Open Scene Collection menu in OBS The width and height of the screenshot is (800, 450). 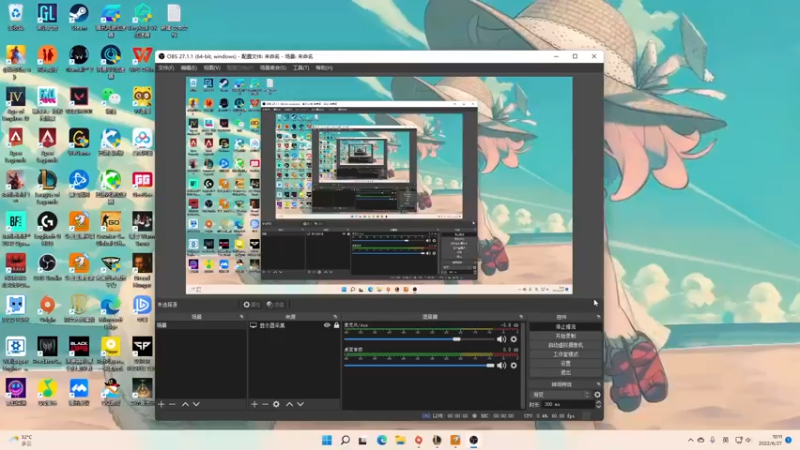pyautogui.click(x=273, y=68)
